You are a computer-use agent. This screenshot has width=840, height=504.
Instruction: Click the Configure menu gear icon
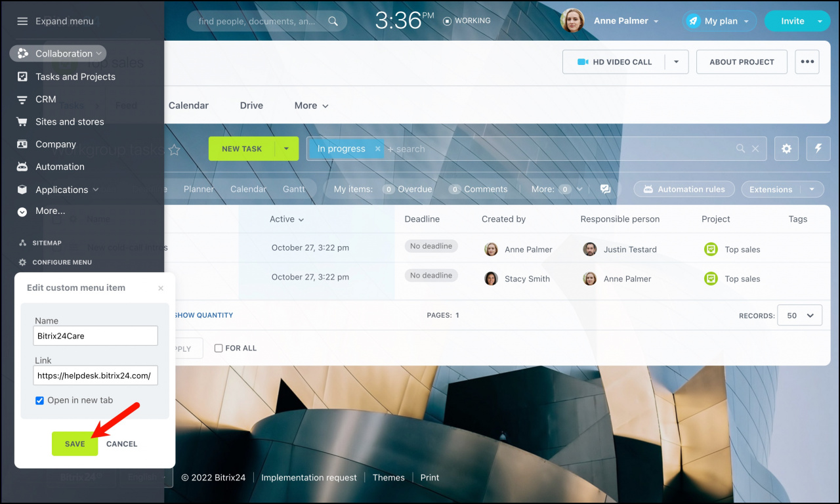pos(22,262)
